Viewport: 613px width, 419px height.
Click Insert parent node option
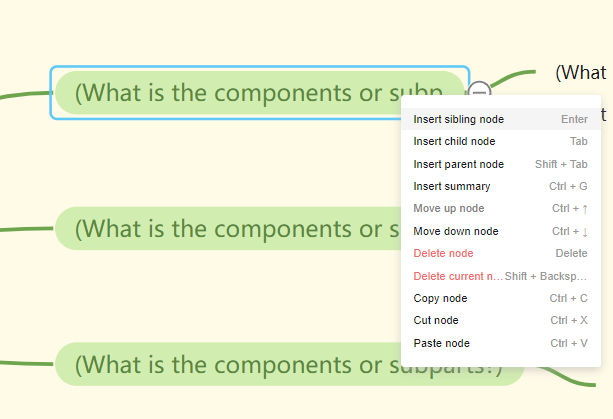459,164
